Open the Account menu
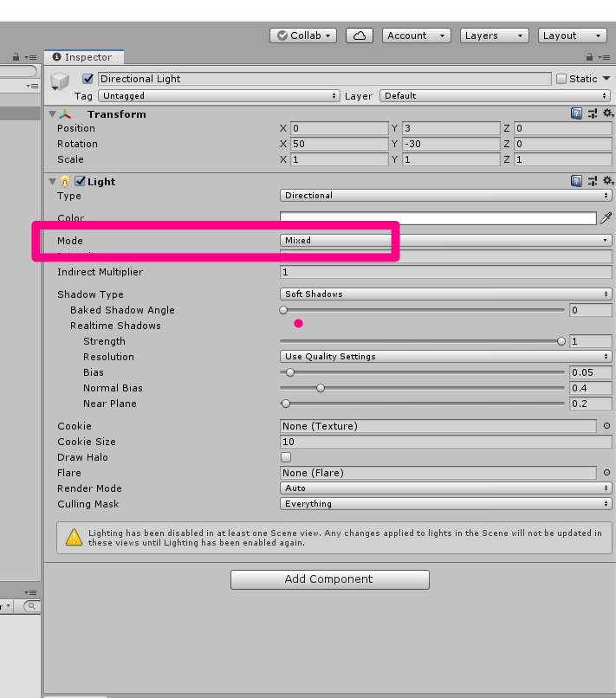 point(417,36)
